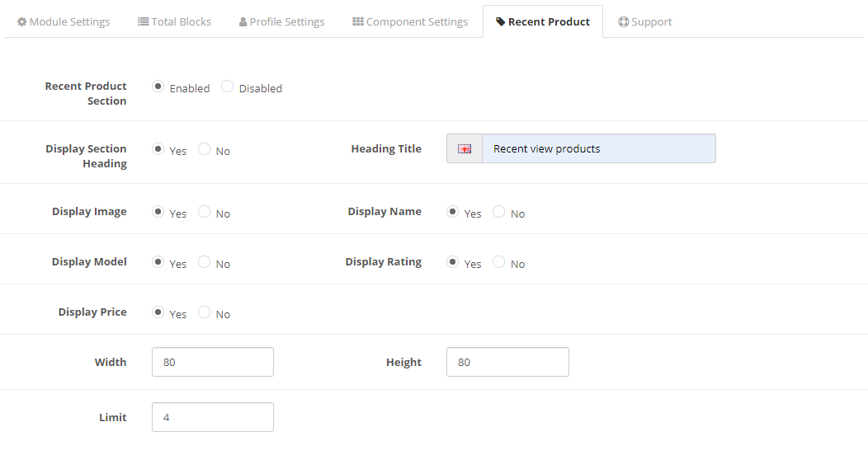
Task: Switch to the Support tab
Action: 645,22
